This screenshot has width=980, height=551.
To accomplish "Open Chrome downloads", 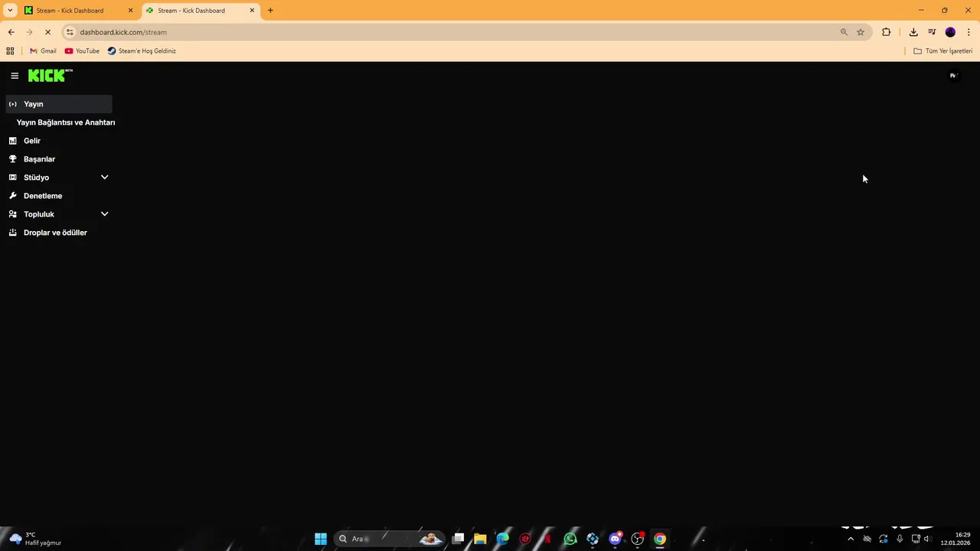I will click(913, 32).
